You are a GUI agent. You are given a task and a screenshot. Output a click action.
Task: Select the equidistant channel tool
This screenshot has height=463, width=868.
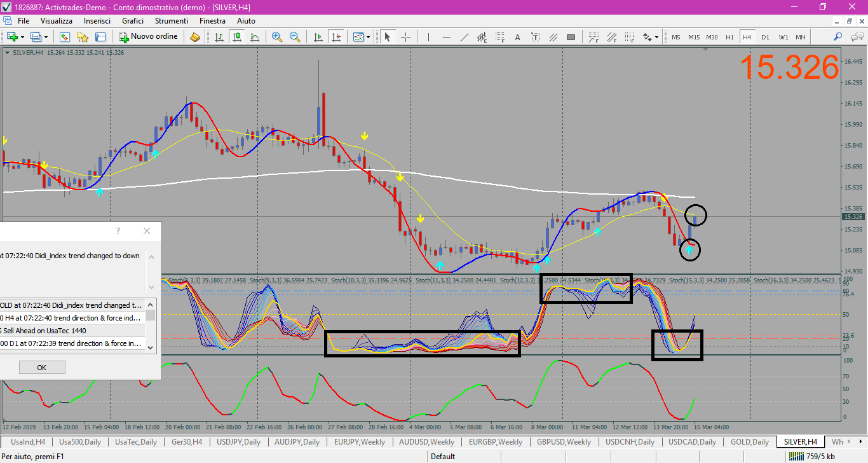482,37
